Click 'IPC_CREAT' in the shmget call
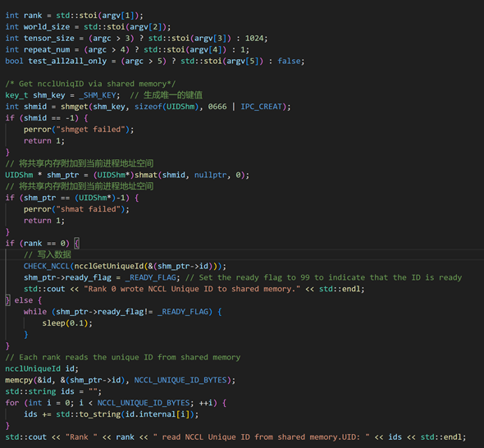Screen dimensions: 484x448 pyautogui.click(x=262, y=107)
